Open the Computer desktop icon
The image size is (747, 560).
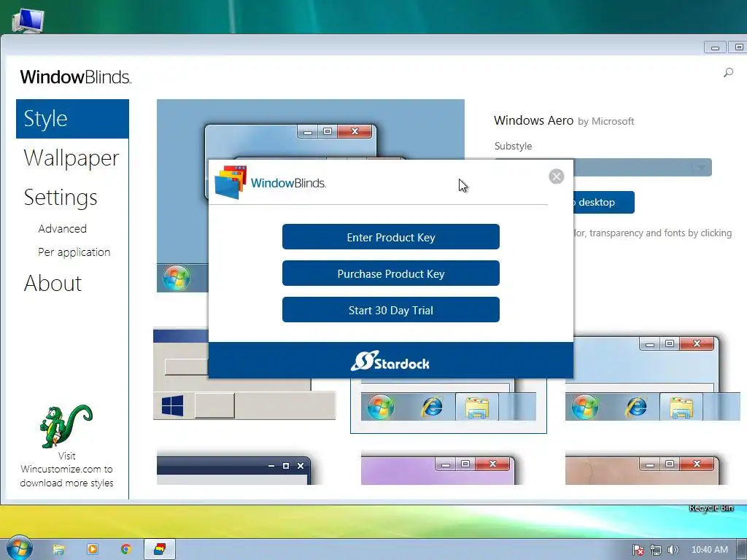coord(28,20)
